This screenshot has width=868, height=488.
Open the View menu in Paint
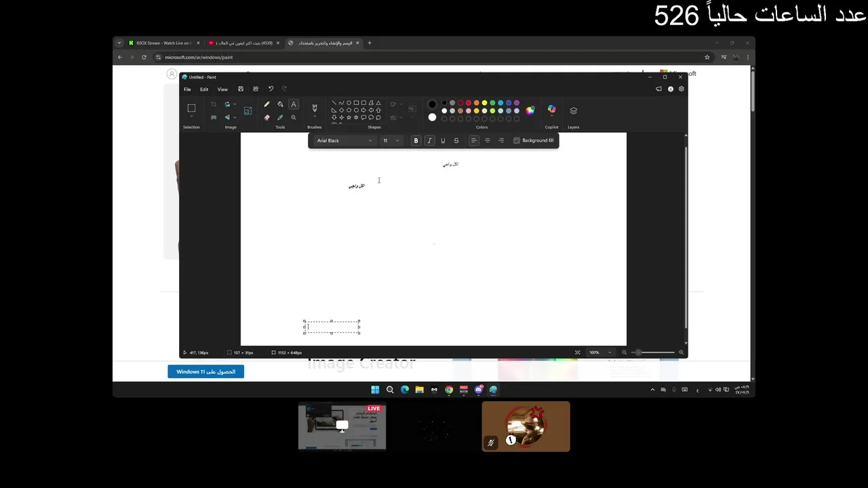(x=222, y=89)
